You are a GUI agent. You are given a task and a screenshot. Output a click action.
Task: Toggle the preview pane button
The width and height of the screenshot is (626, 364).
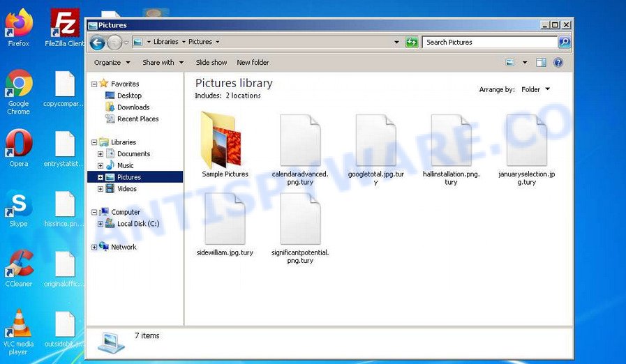coord(541,63)
